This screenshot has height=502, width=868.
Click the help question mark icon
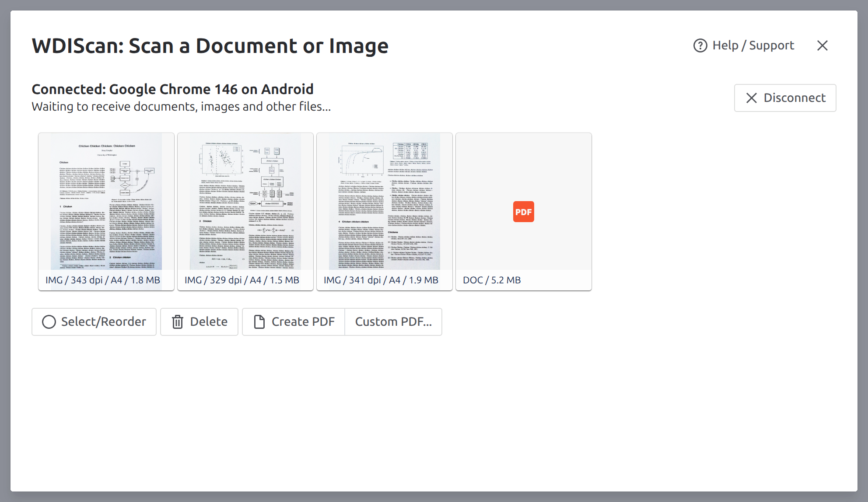point(700,45)
